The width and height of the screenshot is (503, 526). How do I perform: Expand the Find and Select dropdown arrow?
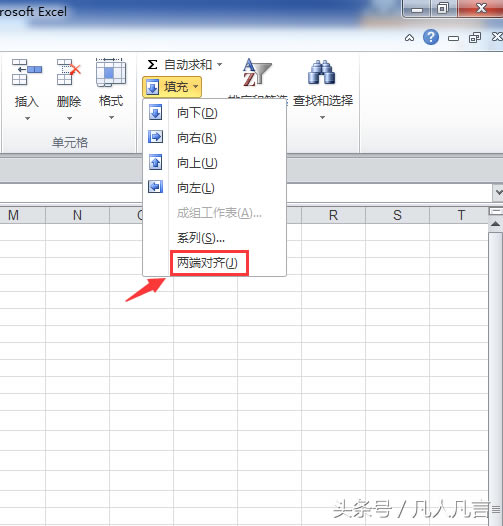322,117
